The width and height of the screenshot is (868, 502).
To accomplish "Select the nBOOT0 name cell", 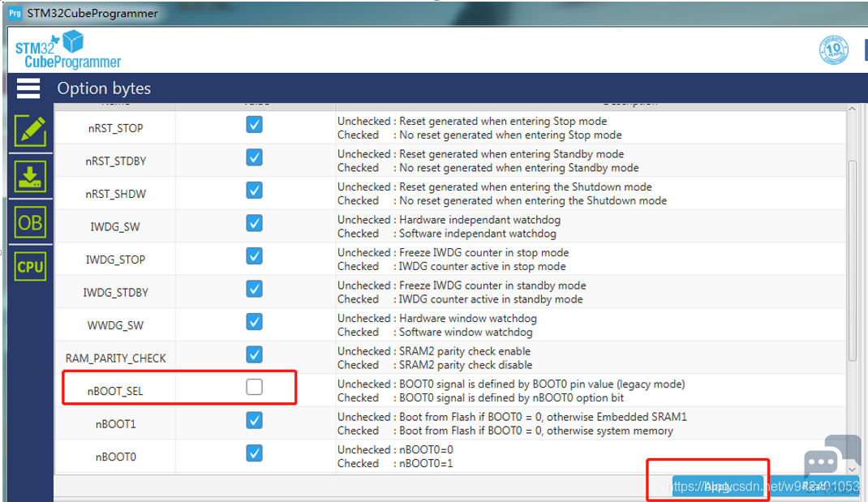I will [115, 457].
